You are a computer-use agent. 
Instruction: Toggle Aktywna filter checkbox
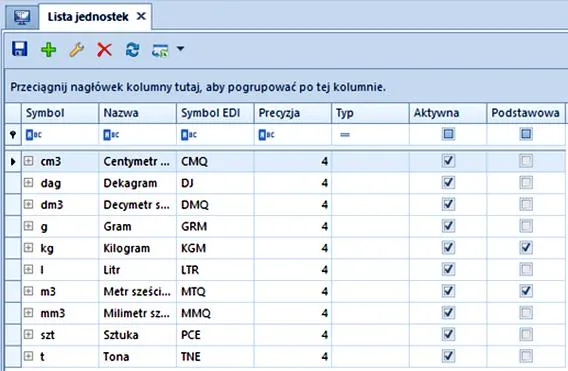pyautogui.click(x=448, y=134)
